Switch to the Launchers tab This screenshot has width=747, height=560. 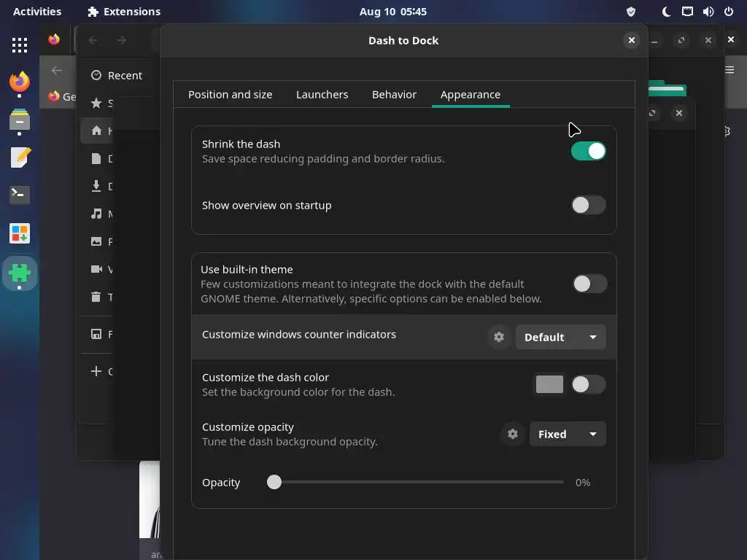point(322,94)
